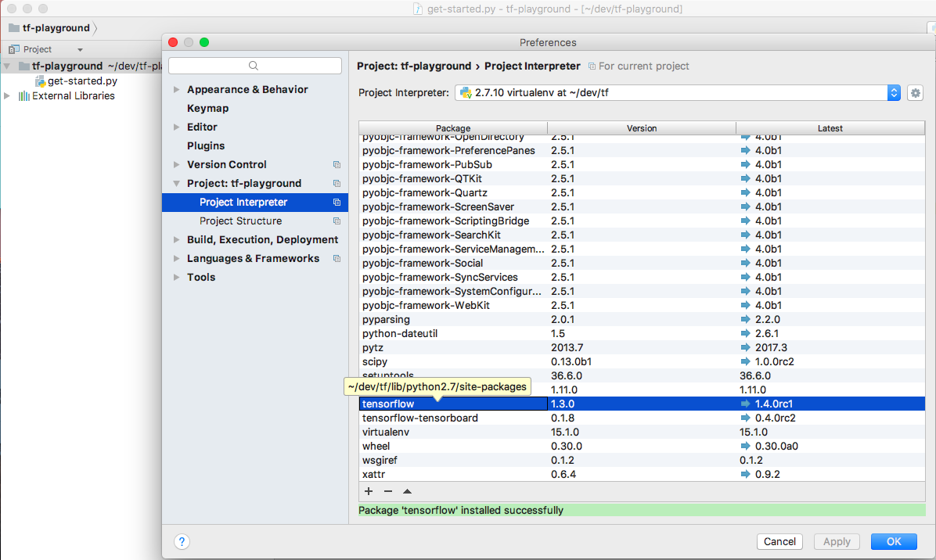The height and width of the screenshot is (560, 936).
Task: Expand Appearance & Behavior section
Action: (x=176, y=89)
